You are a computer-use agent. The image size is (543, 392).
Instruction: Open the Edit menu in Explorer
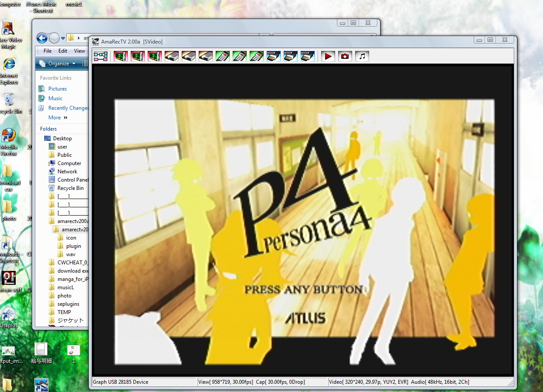coord(63,51)
